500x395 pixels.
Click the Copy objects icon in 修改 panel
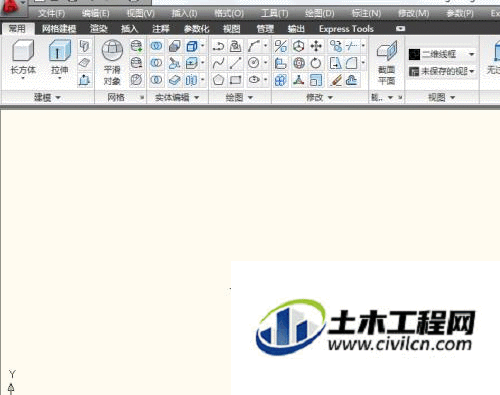pyautogui.click(x=336, y=46)
